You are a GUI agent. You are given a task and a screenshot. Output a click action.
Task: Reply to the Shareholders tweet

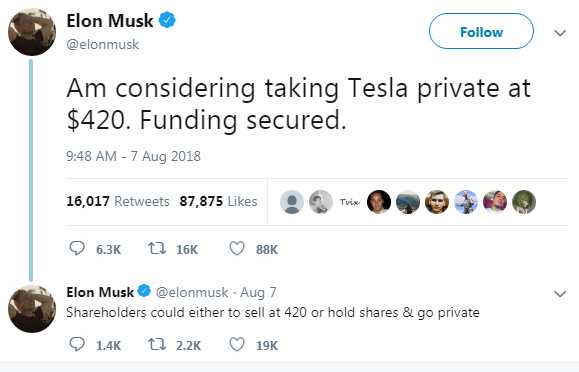click(x=77, y=344)
